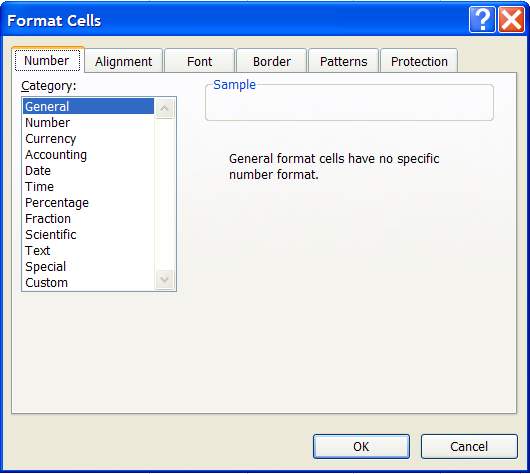
Task: Click the Help question mark icon
Action: pos(482,20)
